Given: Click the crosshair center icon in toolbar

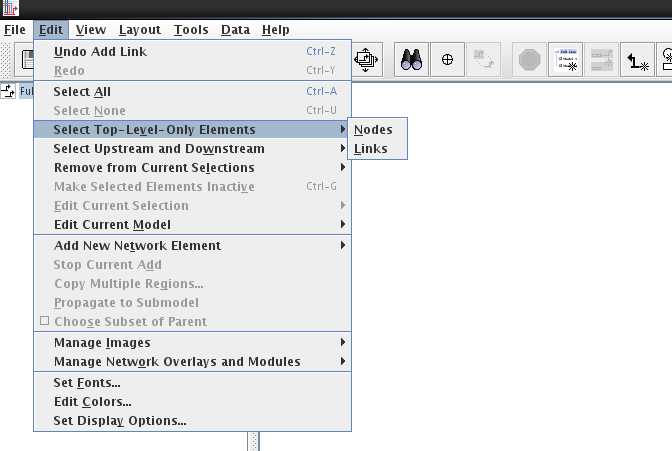Looking at the screenshot, I should tap(447, 59).
